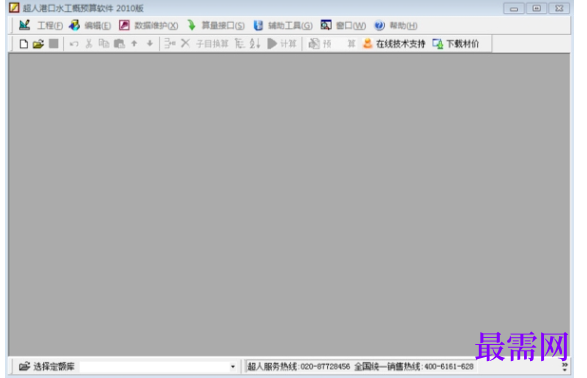The height and width of the screenshot is (378, 587).
Task: Open the 工程(F) menu
Action: point(50,25)
